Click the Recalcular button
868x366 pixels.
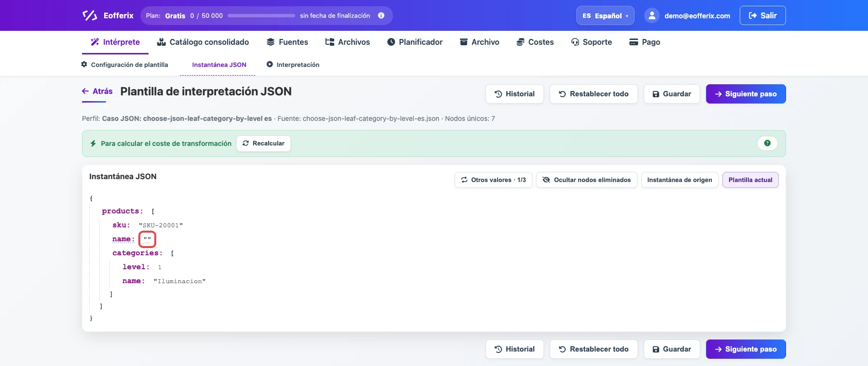[x=263, y=144]
